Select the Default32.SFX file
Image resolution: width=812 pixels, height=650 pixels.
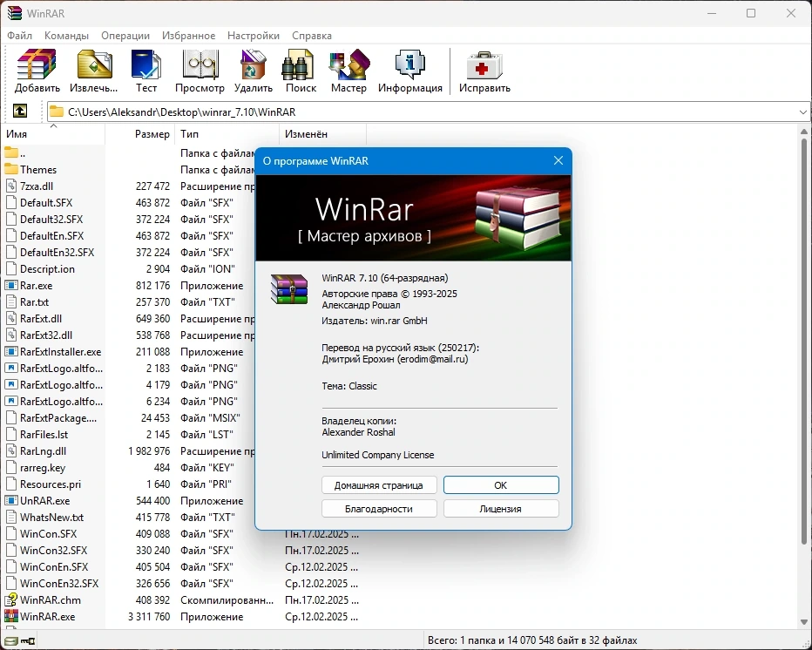(x=51, y=219)
